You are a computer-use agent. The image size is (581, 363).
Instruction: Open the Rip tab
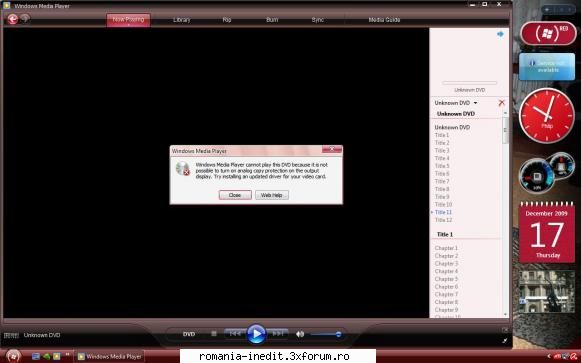[227, 20]
